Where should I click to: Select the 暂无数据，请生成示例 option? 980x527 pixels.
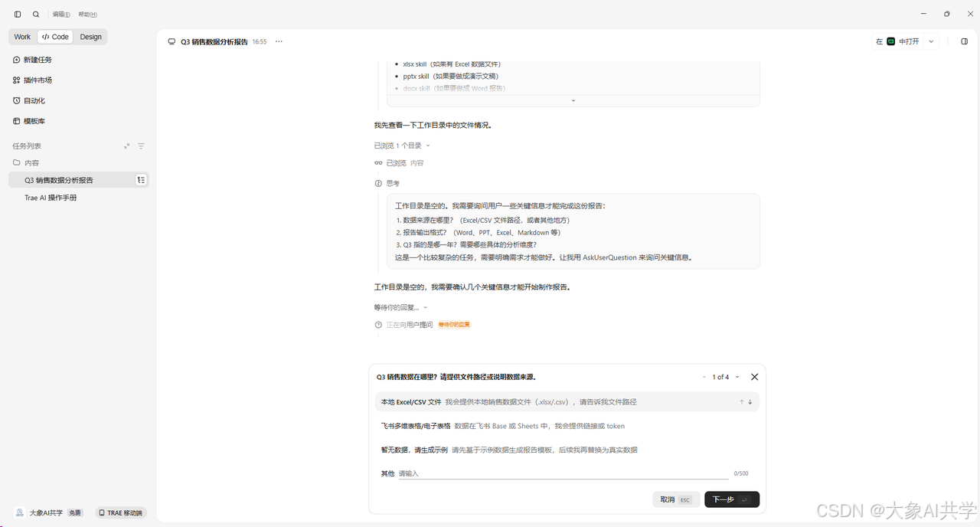[567, 450]
